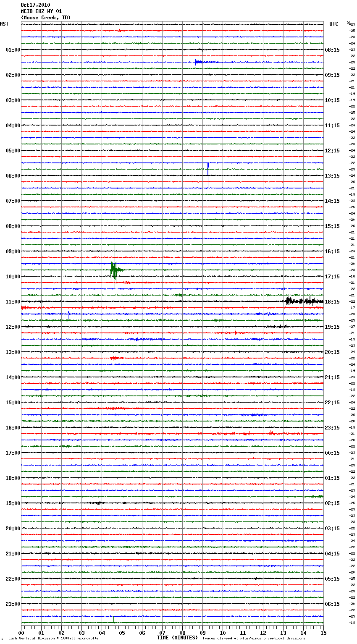
Task: Select the 10:00 MST row label
Action: click(x=13, y=276)
